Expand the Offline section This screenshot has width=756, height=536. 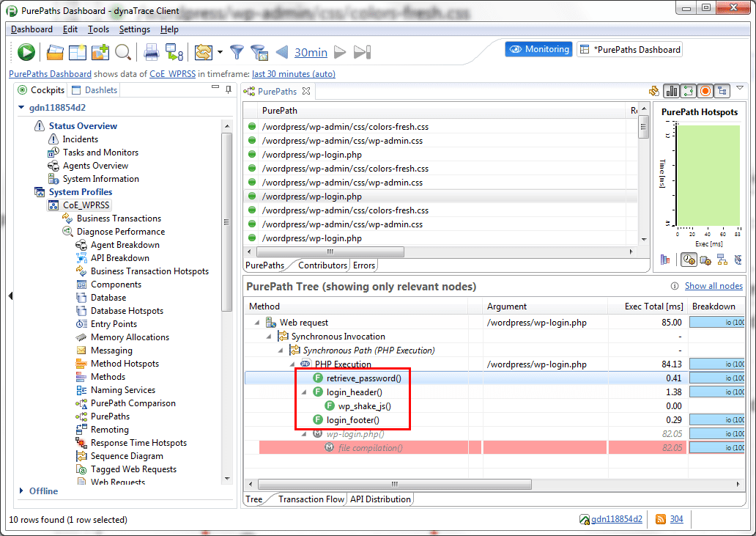21,491
